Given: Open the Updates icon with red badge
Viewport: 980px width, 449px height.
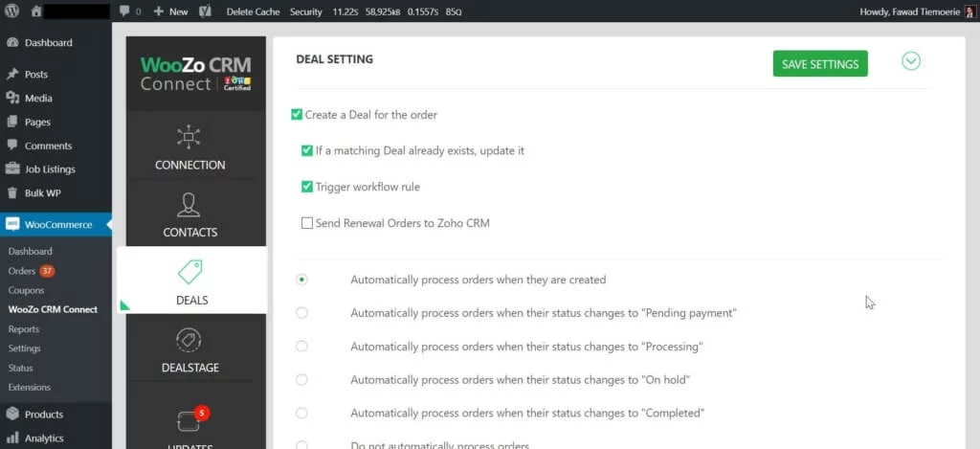Looking at the screenshot, I should (189, 420).
